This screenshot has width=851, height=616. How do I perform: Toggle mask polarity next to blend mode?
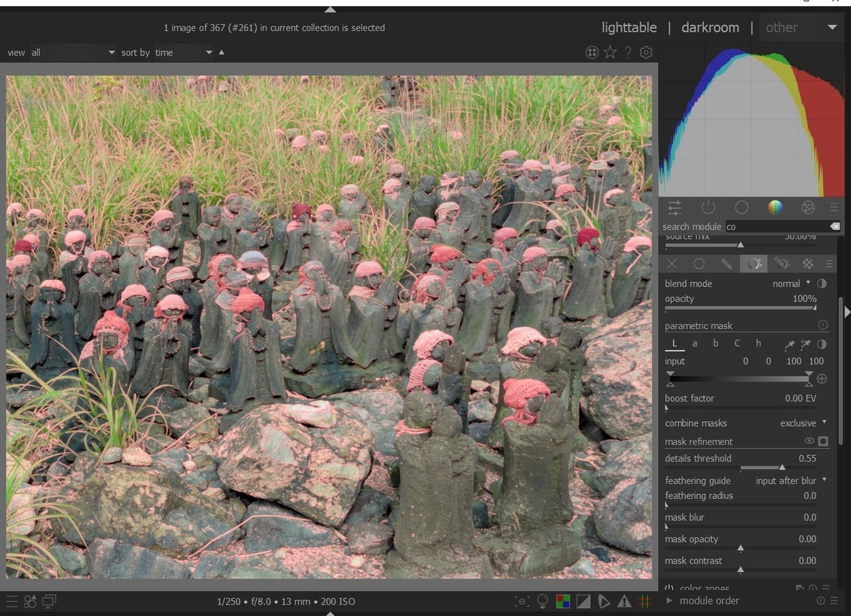coord(822,284)
